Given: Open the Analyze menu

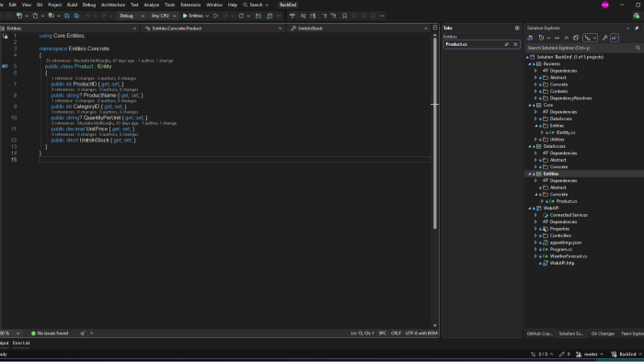Looking at the screenshot, I should tap(151, 5).
